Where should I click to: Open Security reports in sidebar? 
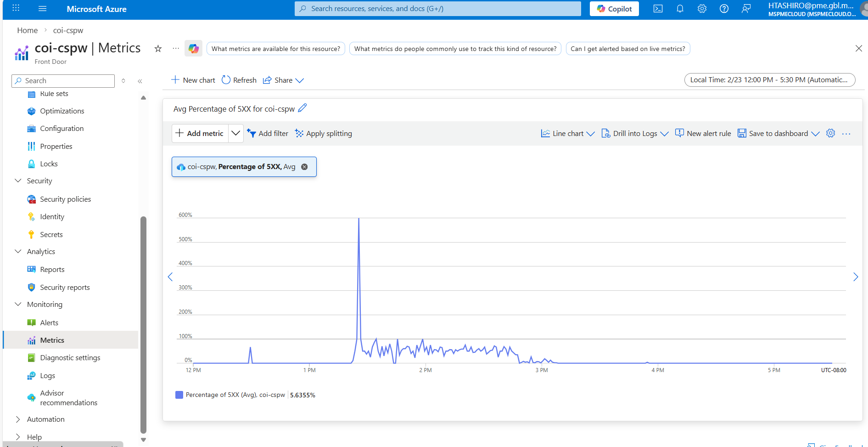[65, 288]
